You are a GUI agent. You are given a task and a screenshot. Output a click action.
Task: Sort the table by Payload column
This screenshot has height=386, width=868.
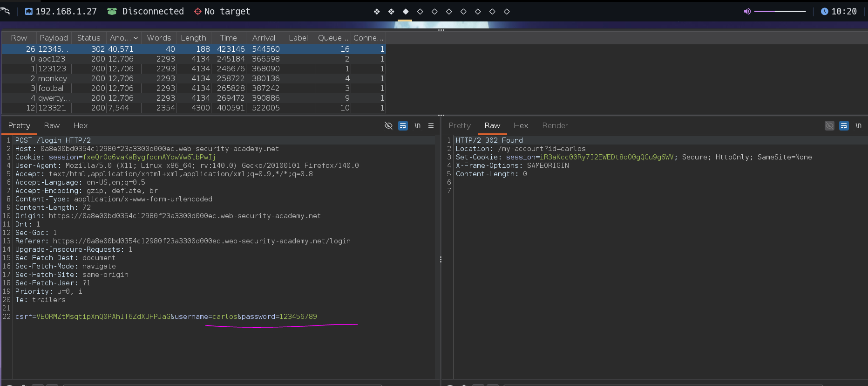54,38
